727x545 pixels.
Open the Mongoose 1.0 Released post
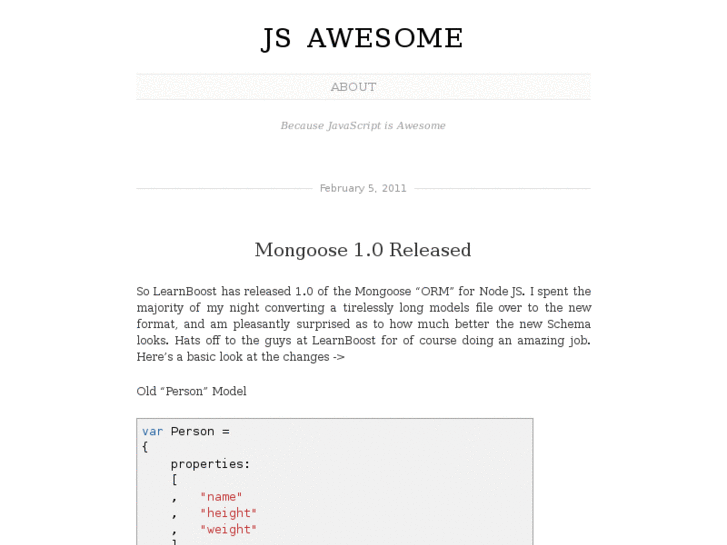[x=363, y=250]
